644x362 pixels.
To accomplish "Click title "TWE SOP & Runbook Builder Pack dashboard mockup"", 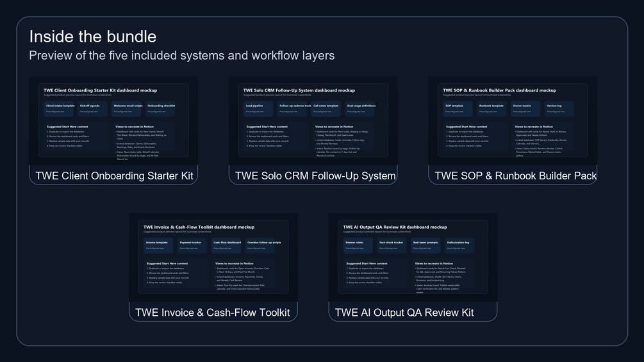I will tap(499, 90).
